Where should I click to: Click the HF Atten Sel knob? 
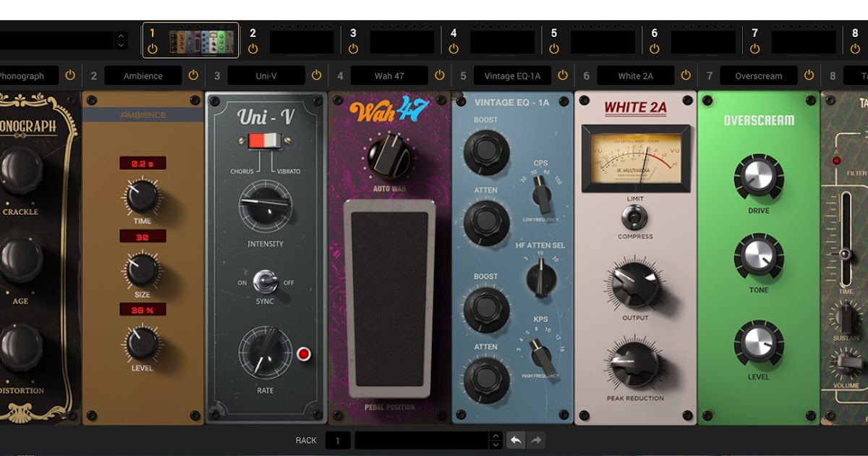pos(540,279)
